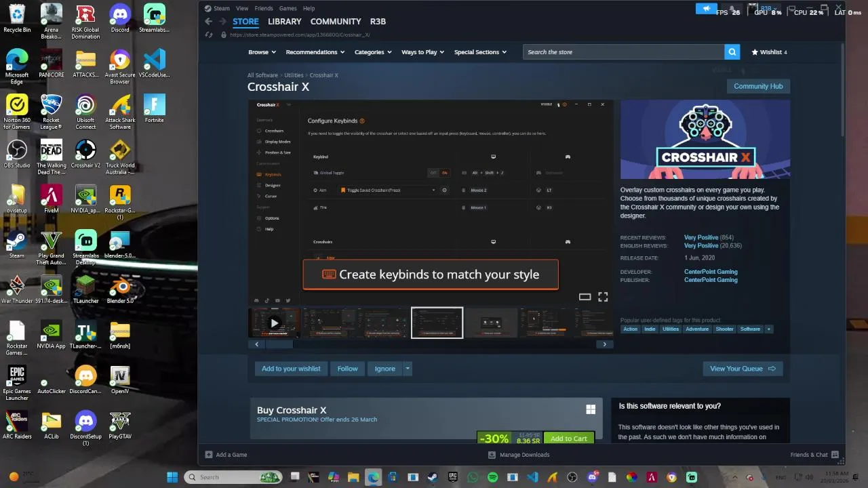Select the Recycle Bin icon
The image size is (868, 488).
coord(17,19)
